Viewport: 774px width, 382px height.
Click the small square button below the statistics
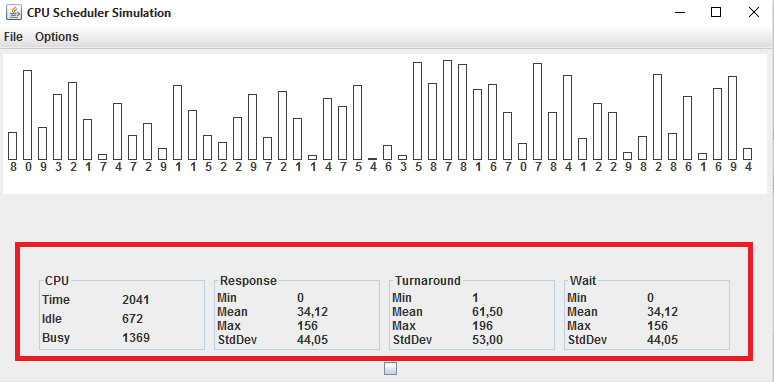click(x=390, y=369)
